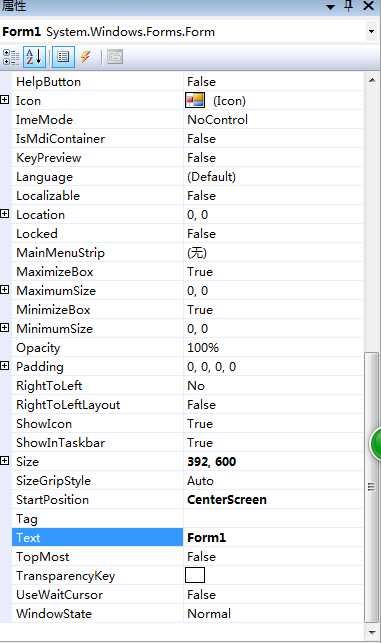Click the vertical scrollbar thumb
Screen dimensions: 381x643
coord(372,487)
